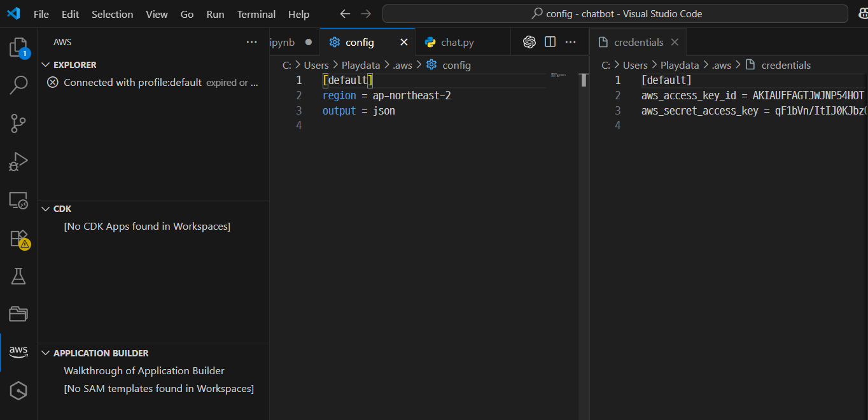Go back with the left arrow
The width and height of the screenshot is (868, 420).
345,13
